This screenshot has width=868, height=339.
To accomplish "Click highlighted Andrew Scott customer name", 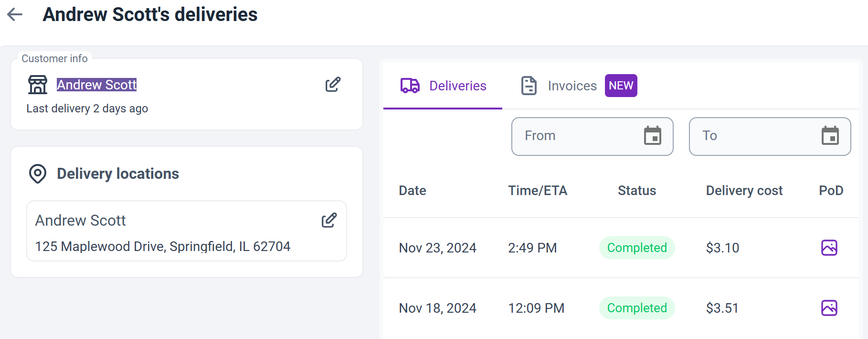I will 96,85.
